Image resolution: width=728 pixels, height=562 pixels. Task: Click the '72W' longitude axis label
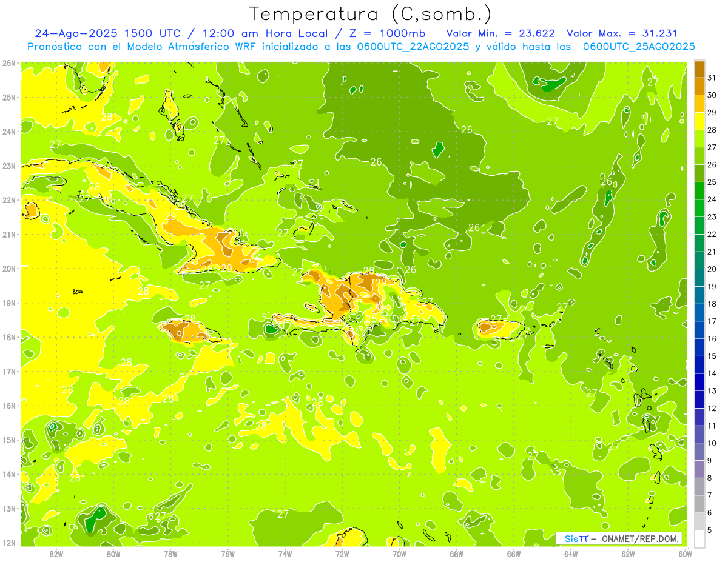(342, 554)
